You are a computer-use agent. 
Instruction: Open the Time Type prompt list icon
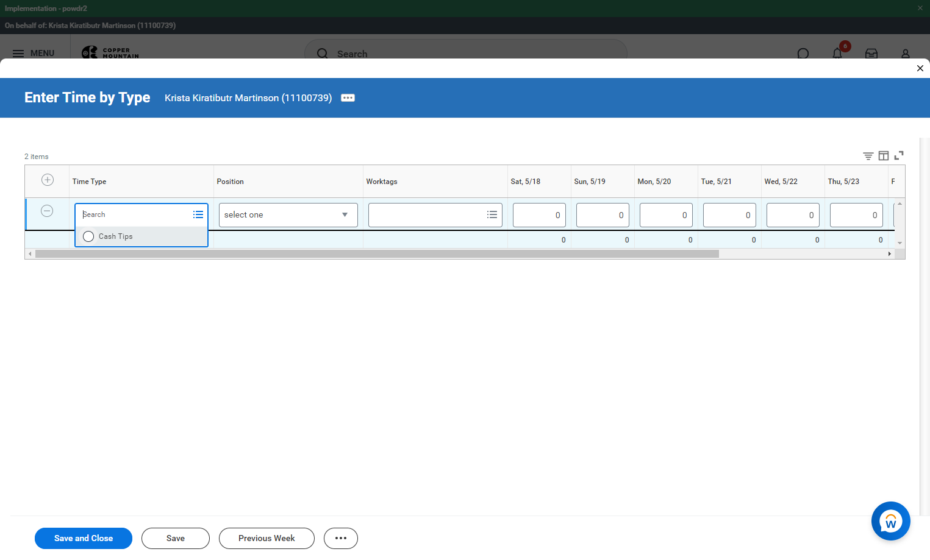(198, 214)
